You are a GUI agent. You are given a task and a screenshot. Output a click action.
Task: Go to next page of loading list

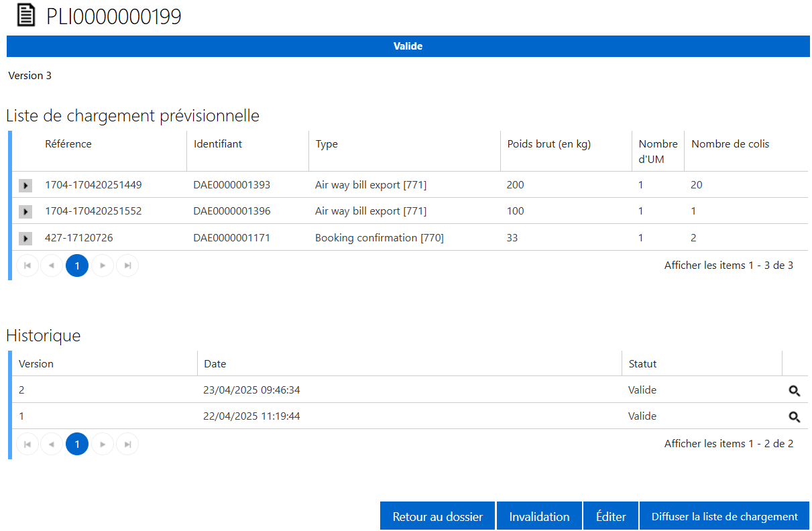[103, 266]
